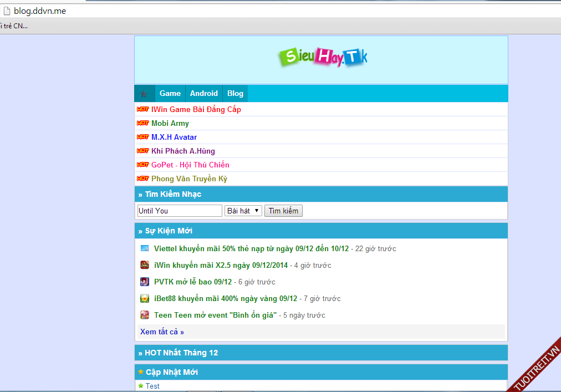Viewport: 561px width, 392px height.
Task: Open the Phong Vân Truyền Kỳ link
Action: click(189, 179)
